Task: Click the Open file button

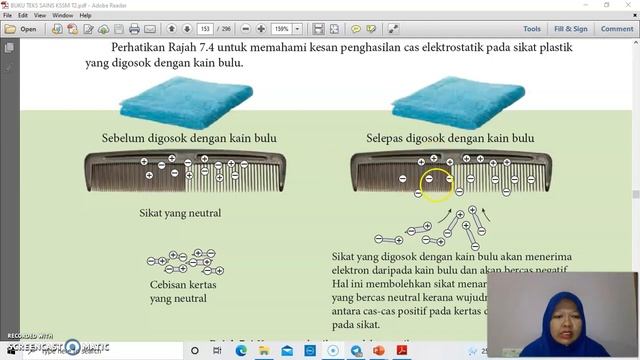Action: pyautogui.click(x=21, y=29)
